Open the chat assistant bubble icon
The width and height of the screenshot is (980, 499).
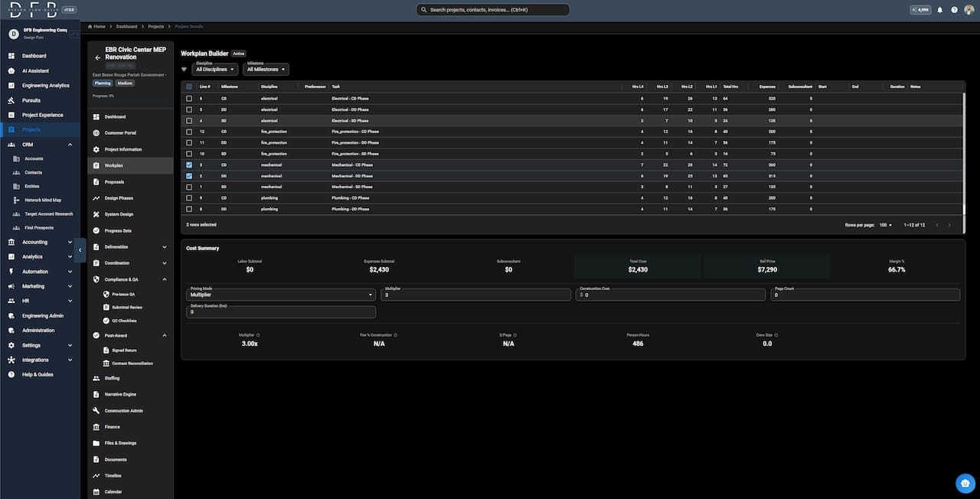pos(965,483)
